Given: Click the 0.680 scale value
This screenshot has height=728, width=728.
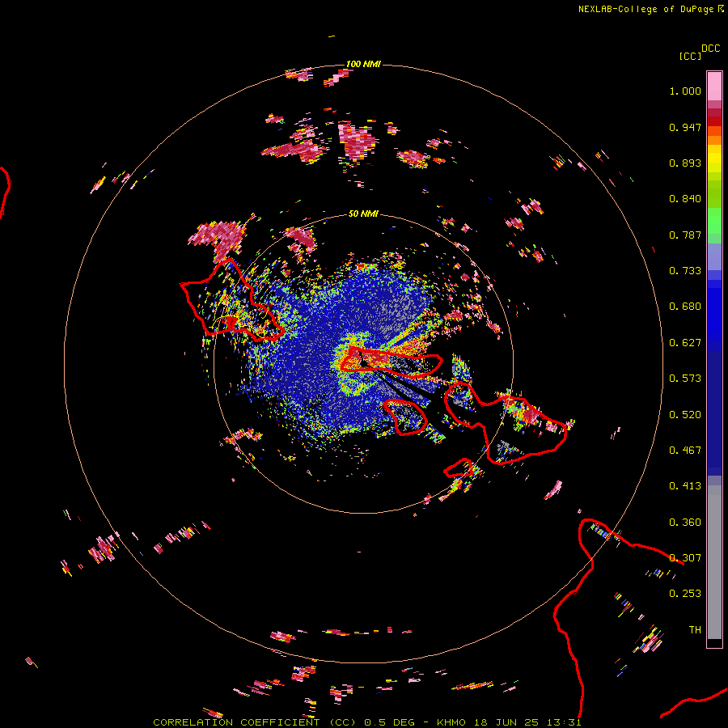Looking at the screenshot, I should coord(685,307).
